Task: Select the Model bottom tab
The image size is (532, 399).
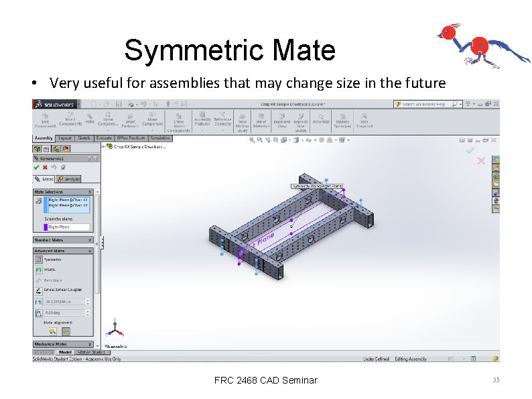Action: (64, 353)
